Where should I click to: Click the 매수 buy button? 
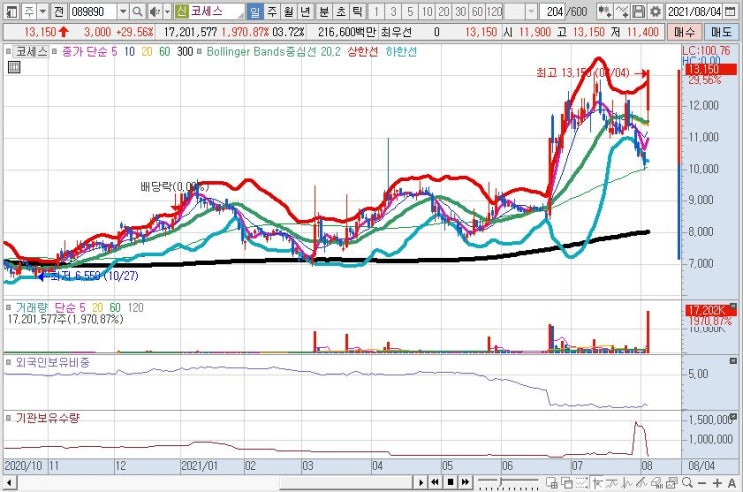(x=684, y=32)
